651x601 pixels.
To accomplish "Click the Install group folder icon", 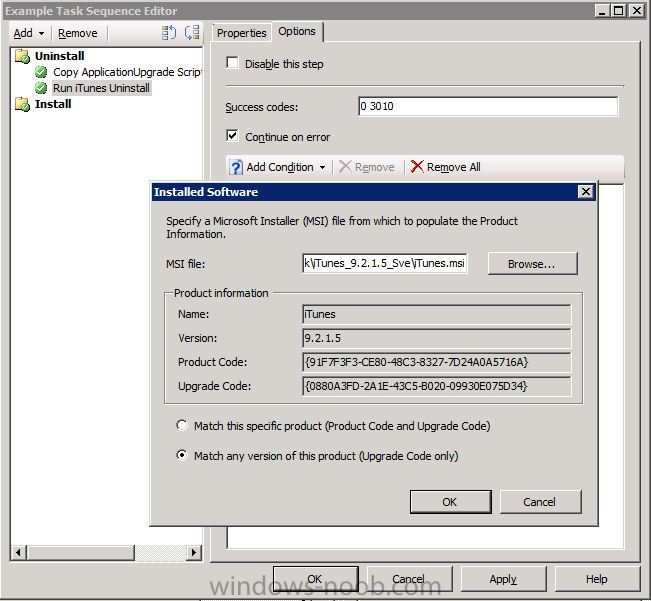I will (22, 104).
